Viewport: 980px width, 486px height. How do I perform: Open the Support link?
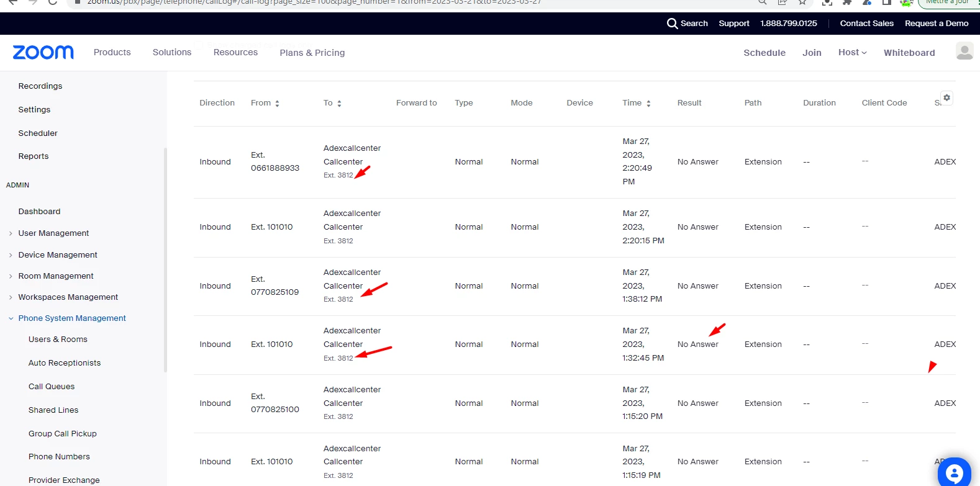point(734,24)
